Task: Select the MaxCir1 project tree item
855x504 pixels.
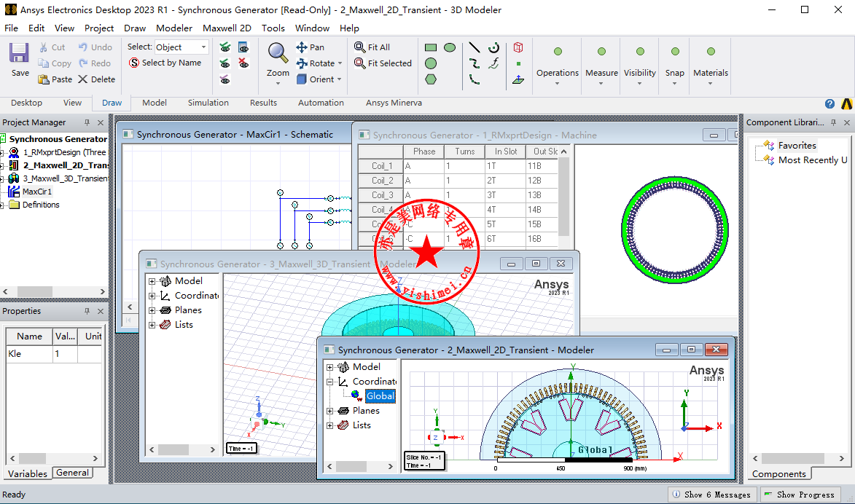Action: click(x=37, y=192)
